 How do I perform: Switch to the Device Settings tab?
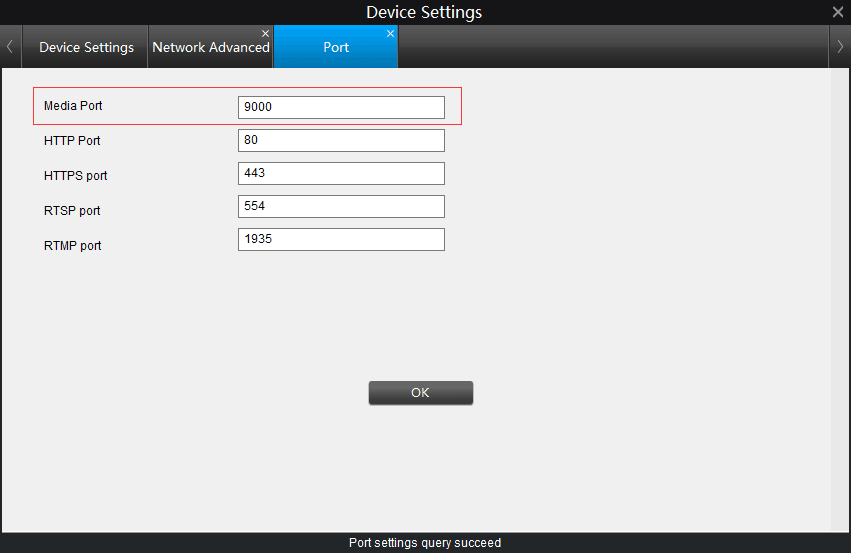click(86, 47)
